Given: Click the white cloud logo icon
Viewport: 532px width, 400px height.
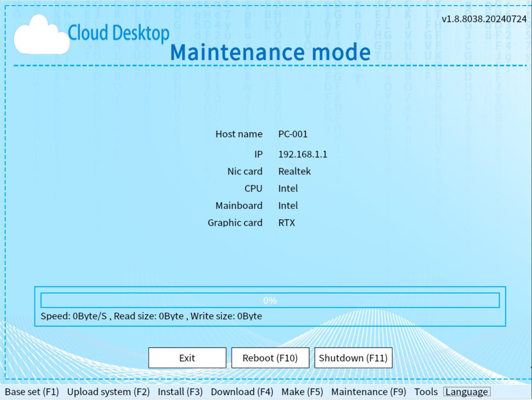Looking at the screenshot, I should [41, 35].
